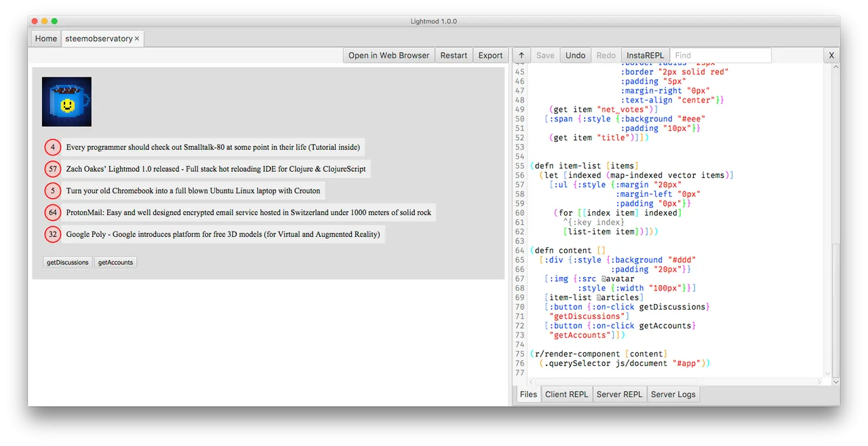Switch to the Home tab
This screenshot has width=868, height=446.
(46, 39)
